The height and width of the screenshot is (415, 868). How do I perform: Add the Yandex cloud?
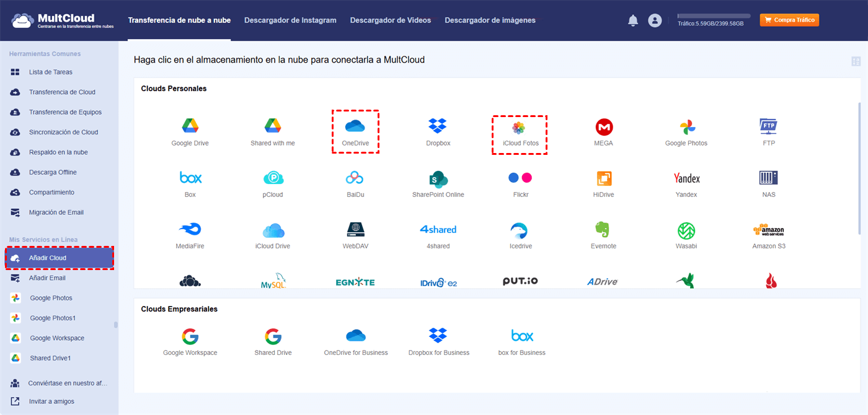tap(686, 178)
